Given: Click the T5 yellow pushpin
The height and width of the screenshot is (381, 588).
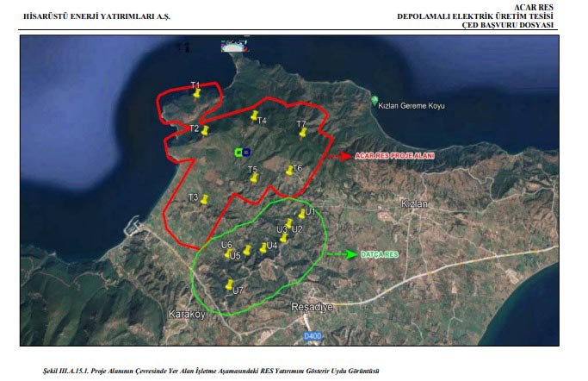Looking at the screenshot, I should pos(255,177).
